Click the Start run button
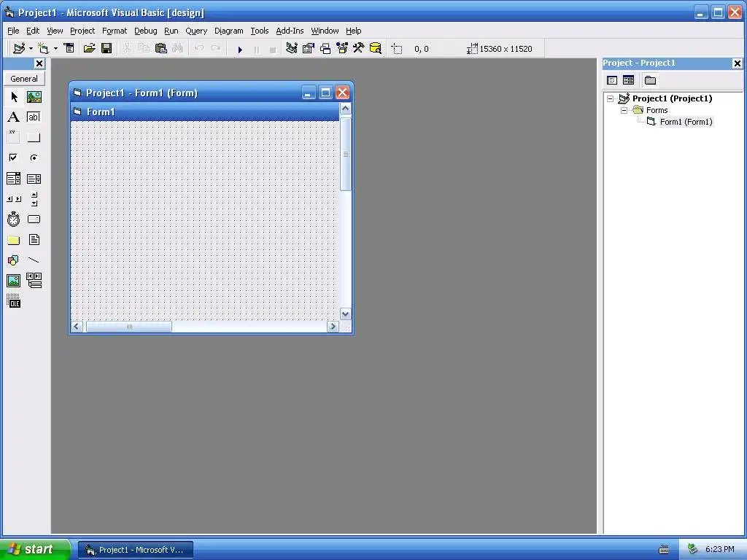747x560 pixels. tap(240, 49)
